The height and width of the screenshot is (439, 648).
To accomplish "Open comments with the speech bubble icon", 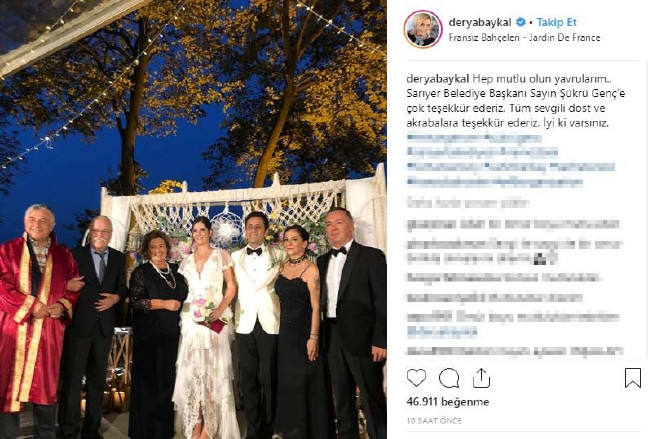I will 449,377.
